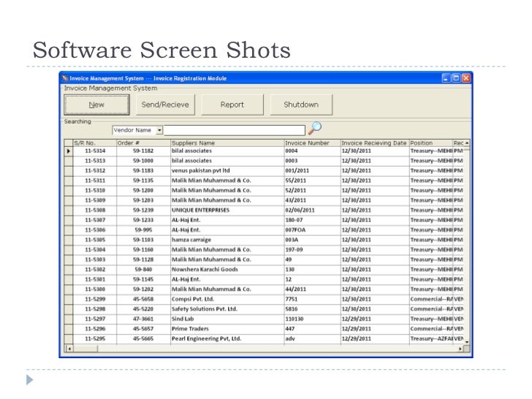Screen dimensions: 532x399
Task: Select order cell 59-1200
Action: point(143,190)
